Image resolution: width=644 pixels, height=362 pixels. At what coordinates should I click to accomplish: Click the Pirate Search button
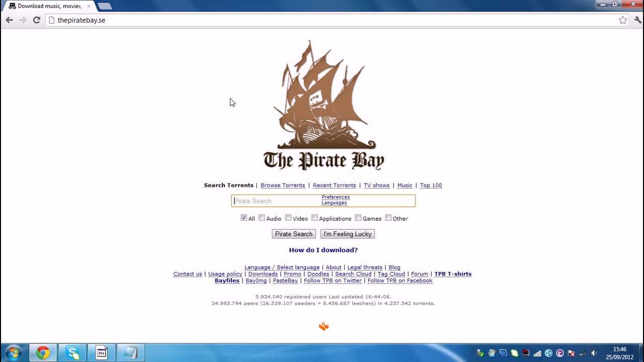point(294,234)
